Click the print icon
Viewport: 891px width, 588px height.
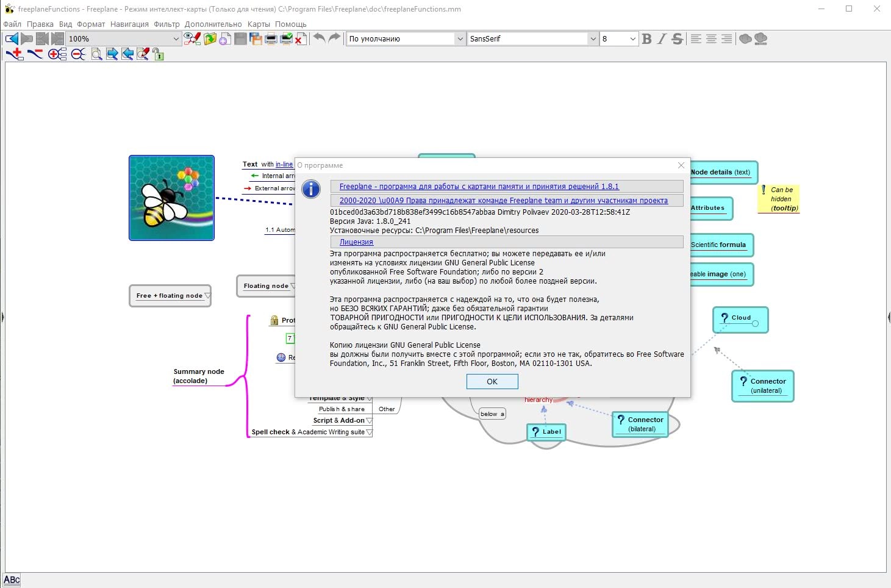pos(271,38)
